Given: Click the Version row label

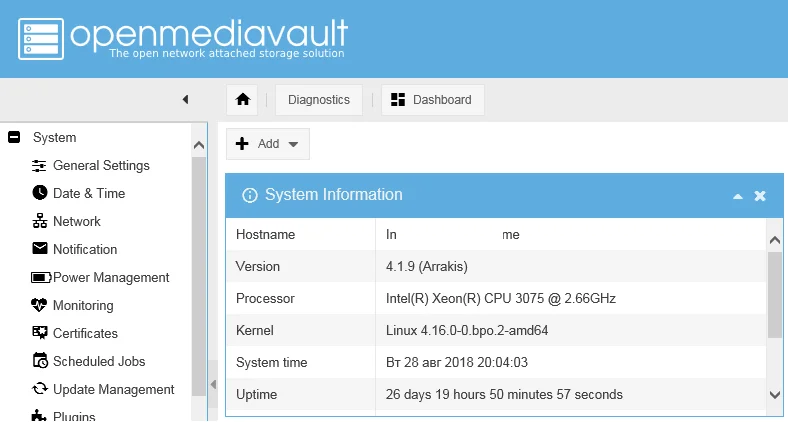Looking at the screenshot, I should click(x=258, y=267).
